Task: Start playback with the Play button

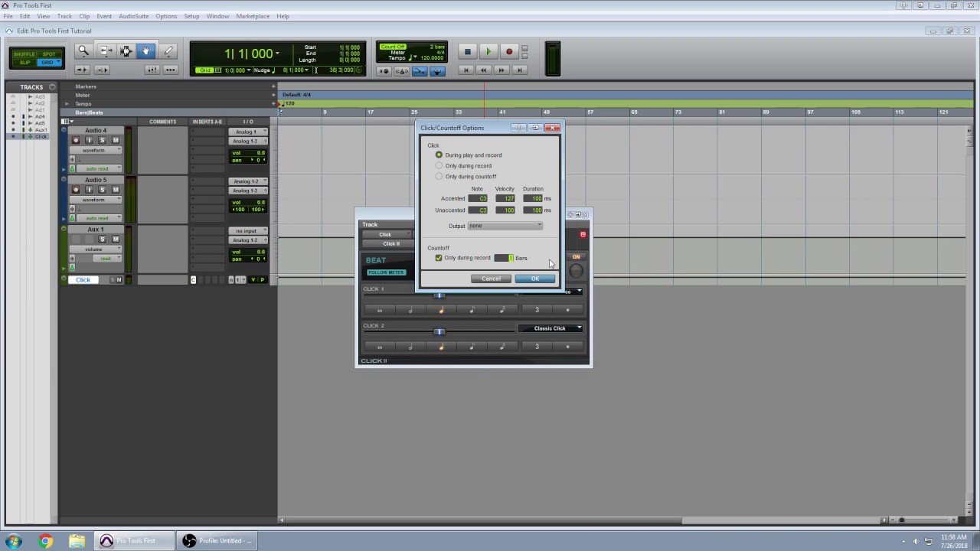Action: pos(488,52)
